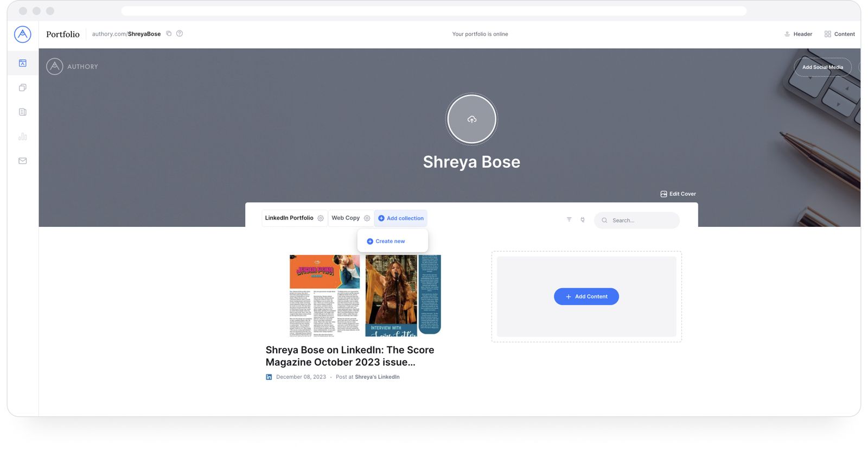This screenshot has width=868, height=451.
Task: Switch to the Web Copy tab
Action: 346,218
